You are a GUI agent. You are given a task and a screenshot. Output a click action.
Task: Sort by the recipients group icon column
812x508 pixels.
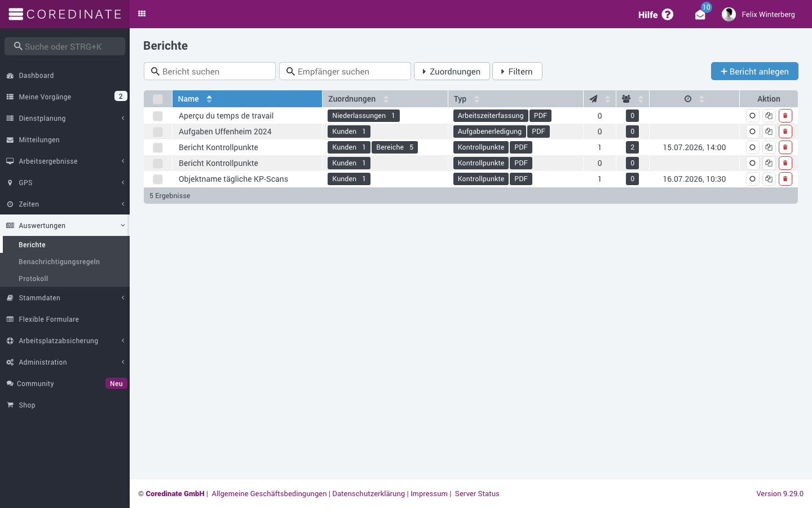pos(632,99)
